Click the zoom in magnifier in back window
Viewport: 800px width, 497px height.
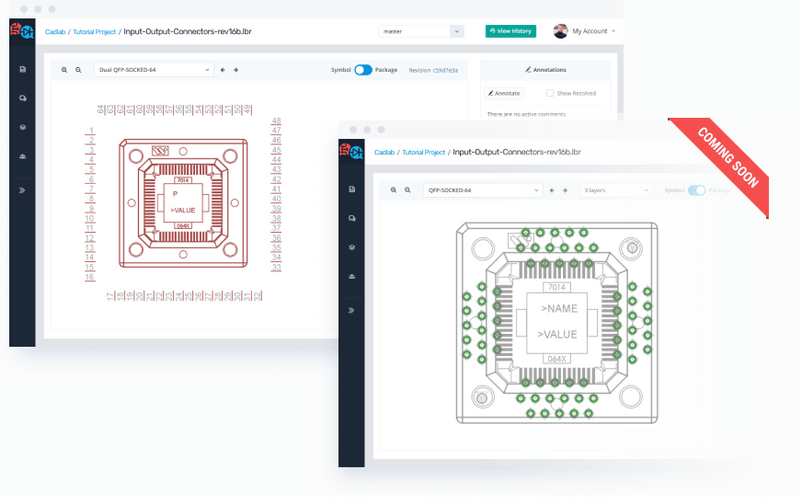click(x=64, y=70)
